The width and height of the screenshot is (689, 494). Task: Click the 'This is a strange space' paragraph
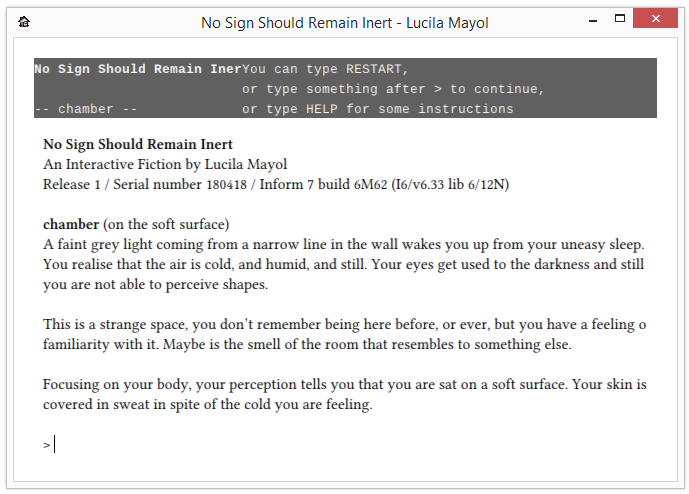pyautogui.click(x=344, y=334)
